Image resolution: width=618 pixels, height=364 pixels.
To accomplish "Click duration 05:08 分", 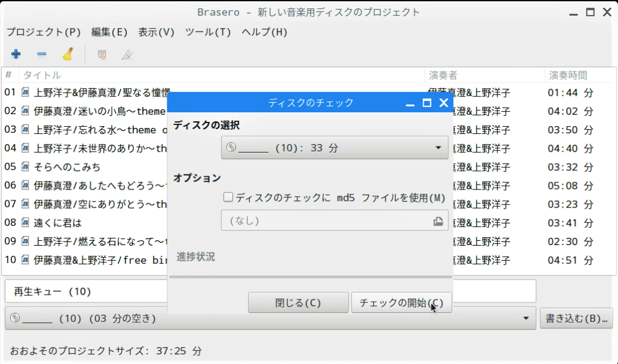I will (570, 185).
